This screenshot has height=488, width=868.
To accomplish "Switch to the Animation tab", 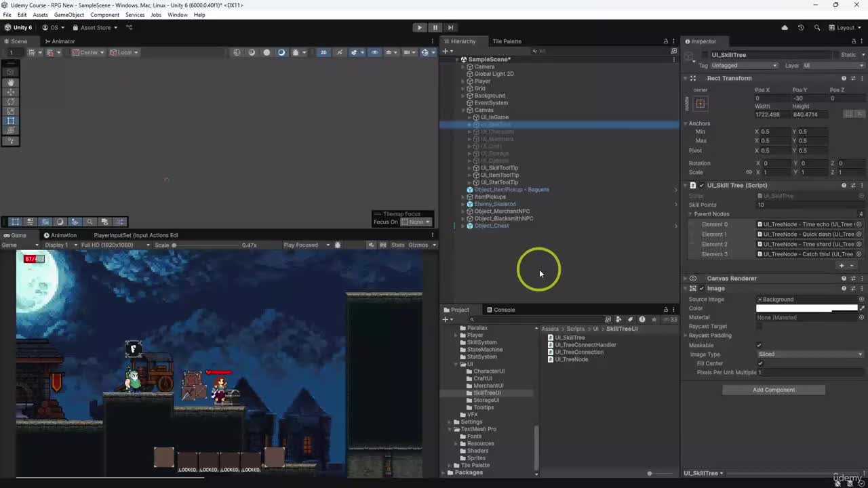I will pyautogui.click(x=60, y=235).
